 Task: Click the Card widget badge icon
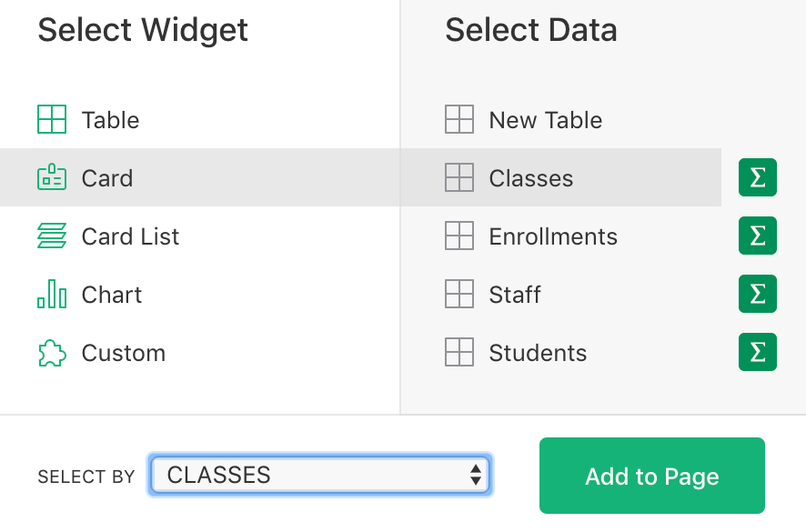point(54,177)
